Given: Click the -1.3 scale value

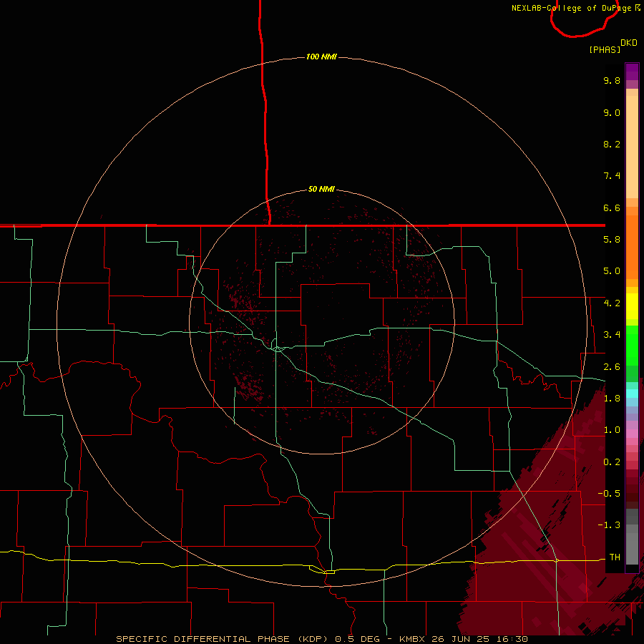Looking at the screenshot, I should (609, 525).
